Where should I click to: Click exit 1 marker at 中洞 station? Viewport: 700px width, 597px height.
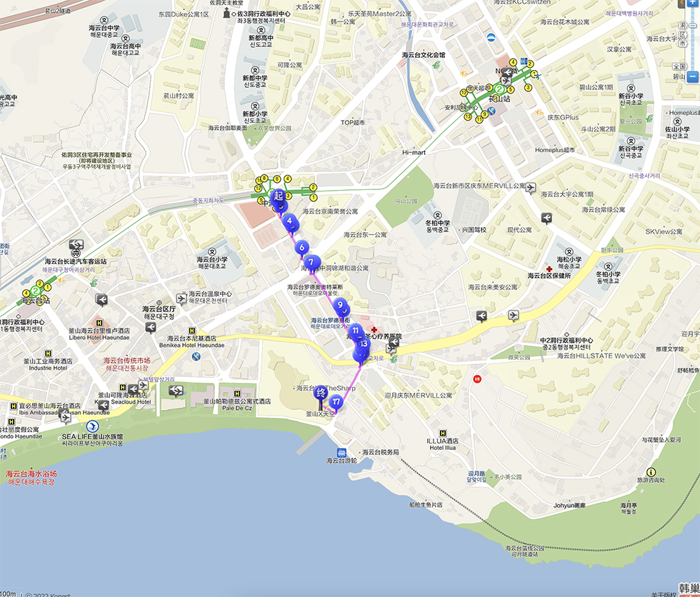click(x=313, y=197)
